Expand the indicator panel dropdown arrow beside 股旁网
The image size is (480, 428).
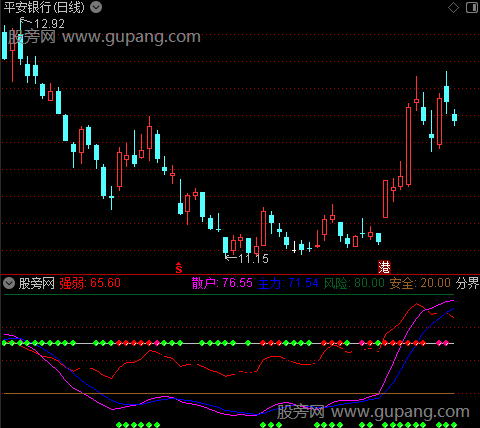(9, 283)
